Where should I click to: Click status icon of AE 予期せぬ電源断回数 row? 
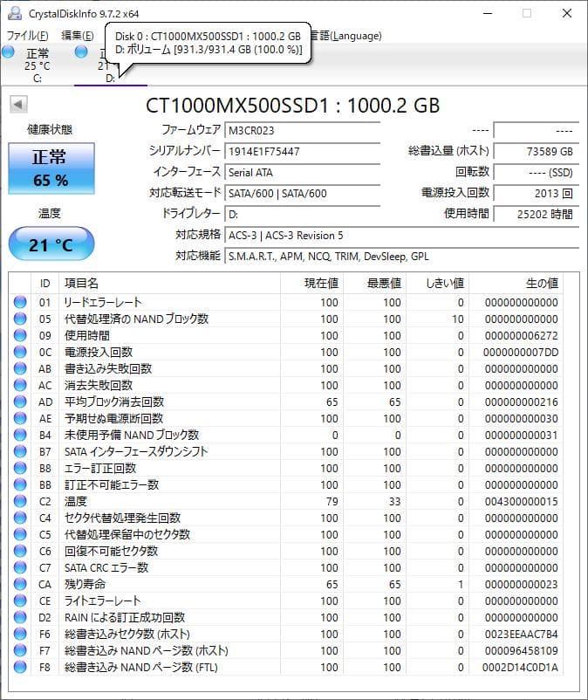click(x=20, y=418)
